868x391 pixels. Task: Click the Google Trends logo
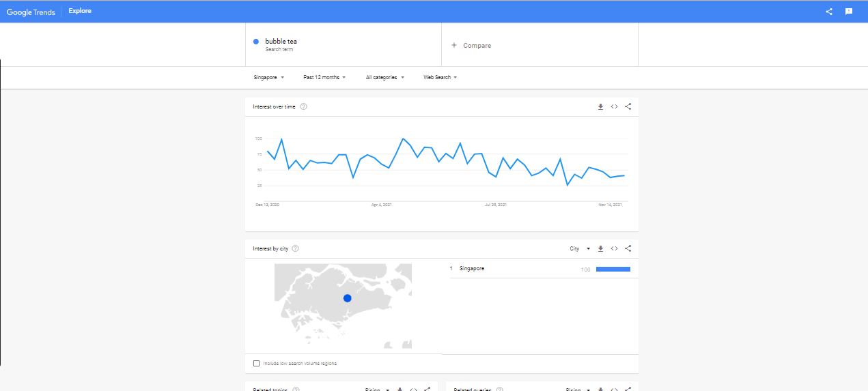point(31,12)
